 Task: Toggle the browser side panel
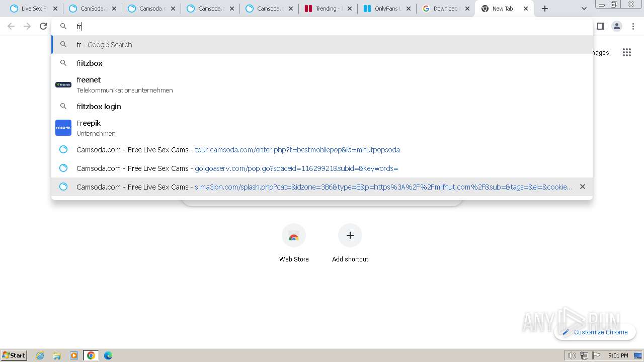click(600, 26)
